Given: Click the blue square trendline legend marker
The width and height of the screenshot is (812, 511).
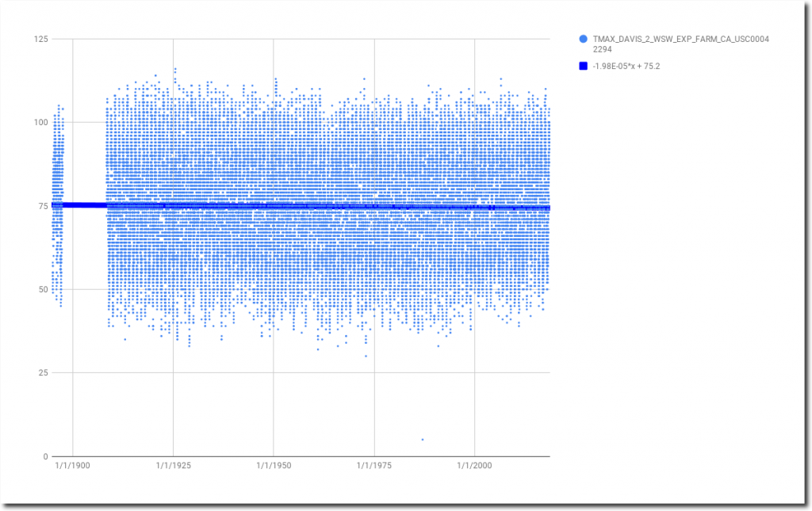Looking at the screenshot, I should (x=584, y=66).
